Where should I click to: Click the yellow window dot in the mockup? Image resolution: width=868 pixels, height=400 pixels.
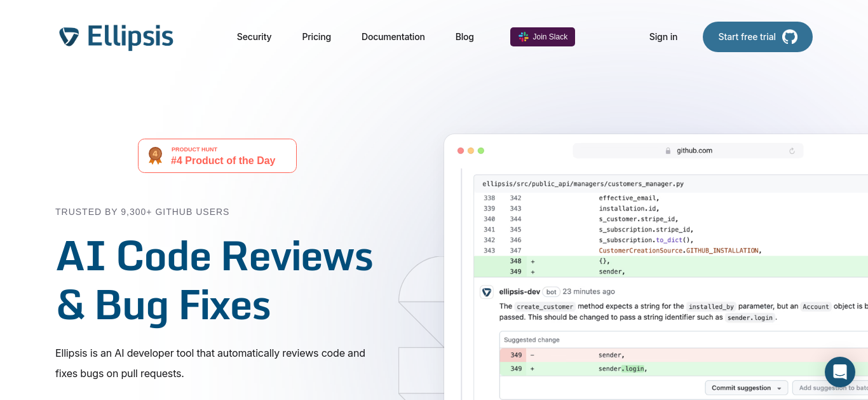point(471,151)
